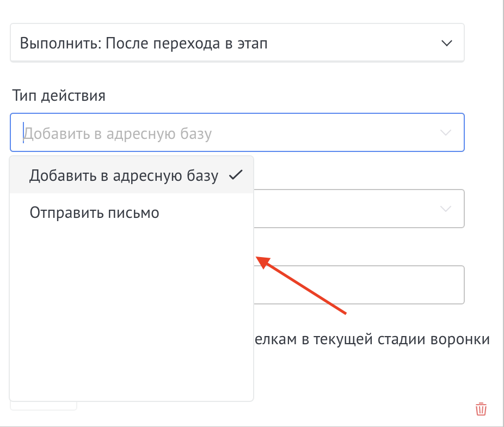Choose Добавить в адресную базу from the list

pyautogui.click(x=125, y=175)
